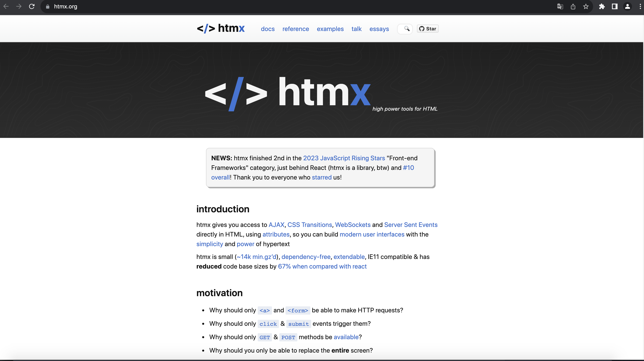
Task: Open the Server Sent Events link
Action: click(x=411, y=225)
